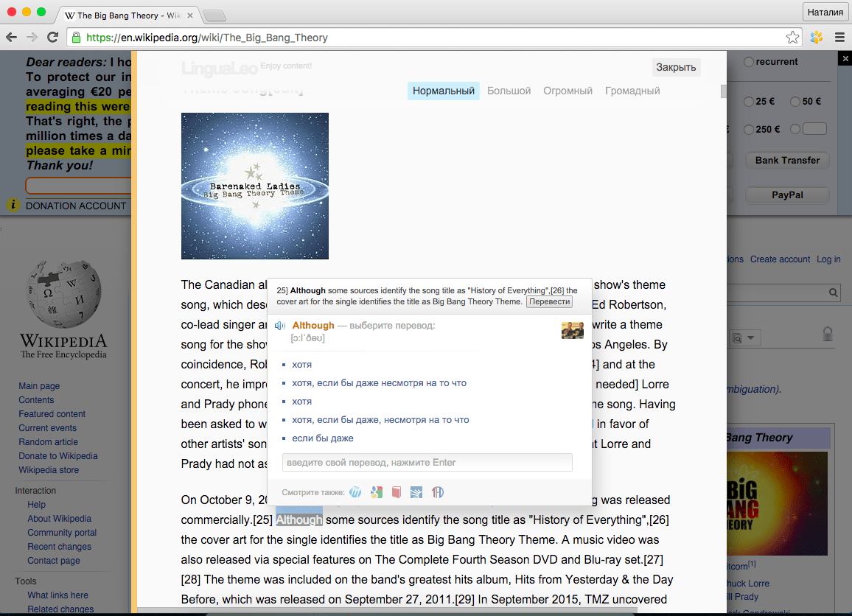852x616 pixels.
Task: Click the Wikipedia search magnifier icon
Action: (x=833, y=293)
